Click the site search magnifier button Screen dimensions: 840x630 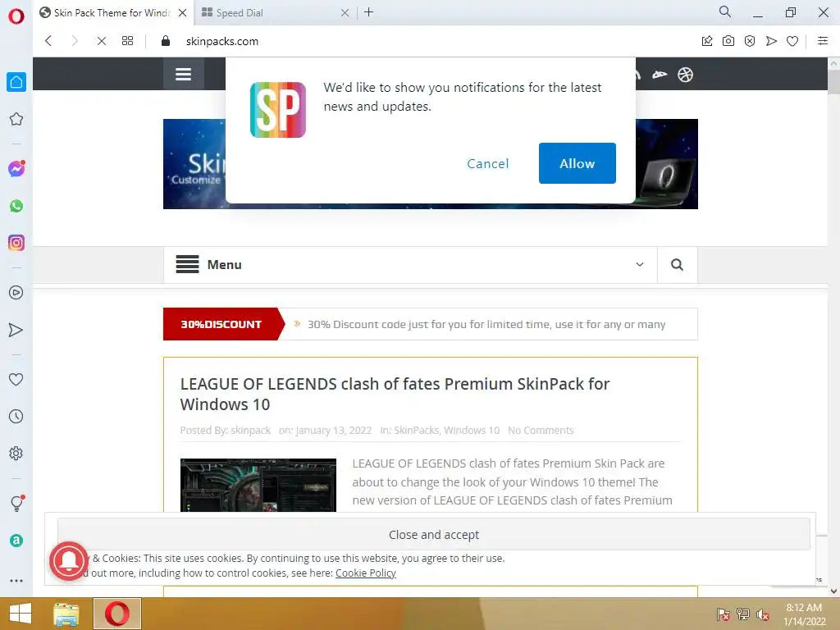[x=677, y=265]
